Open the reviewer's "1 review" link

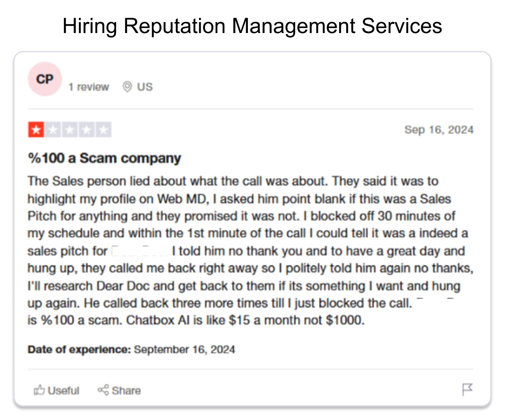pos(88,87)
